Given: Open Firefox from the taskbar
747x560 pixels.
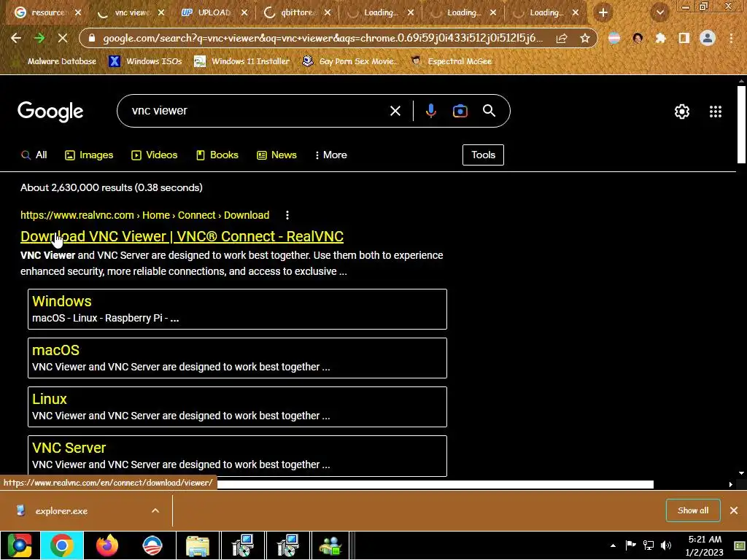Looking at the screenshot, I should pyautogui.click(x=107, y=545).
